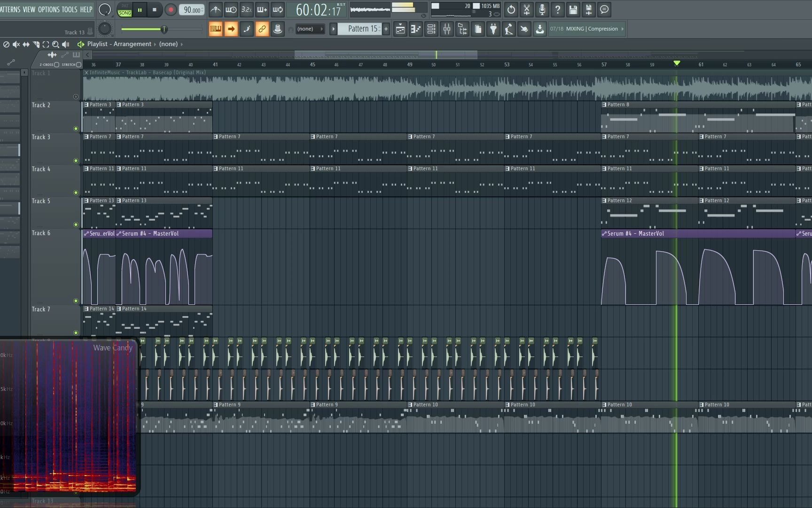Open the HELP menu
Image resolution: width=812 pixels, height=508 pixels.
pyautogui.click(x=86, y=9)
